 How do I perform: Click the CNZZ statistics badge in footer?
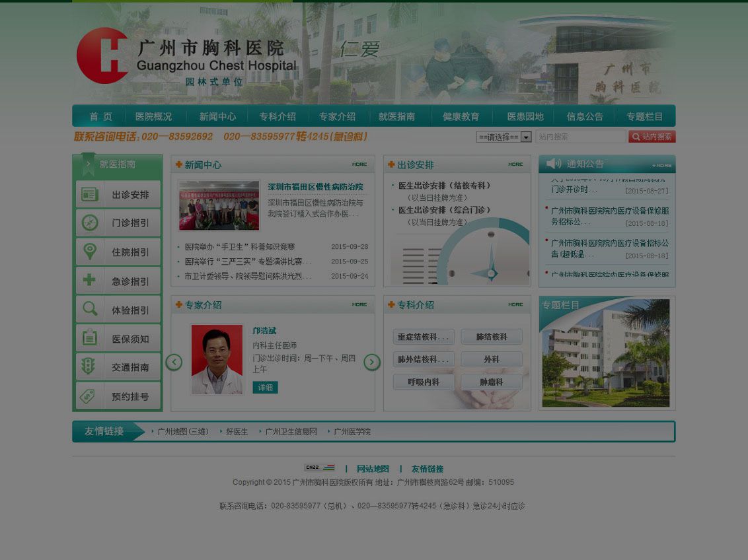(320, 468)
